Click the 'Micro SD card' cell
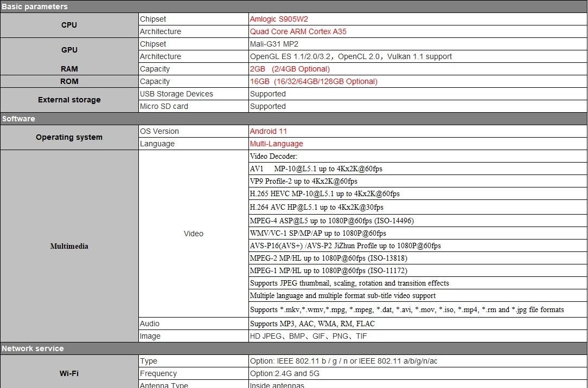 point(164,106)
